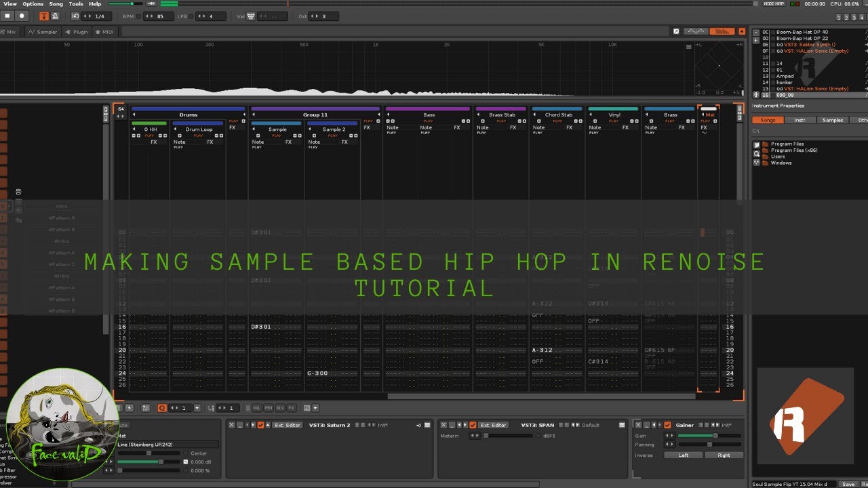This screenshot has height=488, width=868.
Task: Remove the Gainer device
Action: click(637, 425)
